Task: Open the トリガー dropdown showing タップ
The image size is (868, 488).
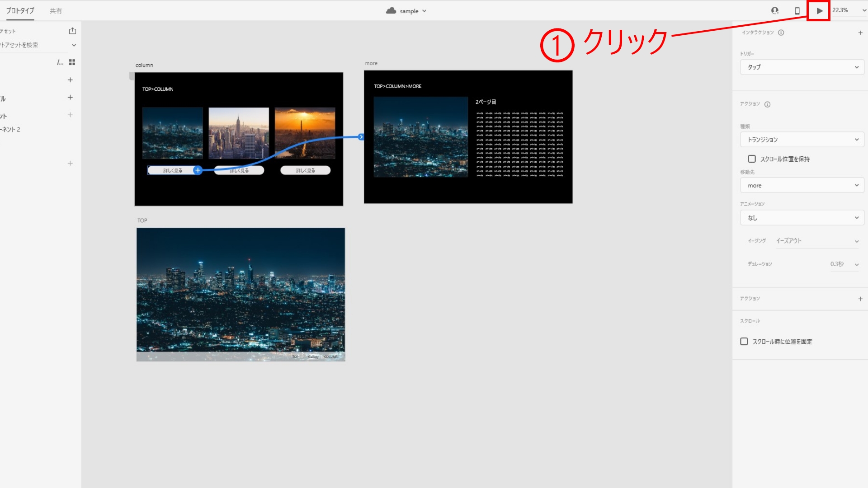Action: click(802, 67)
